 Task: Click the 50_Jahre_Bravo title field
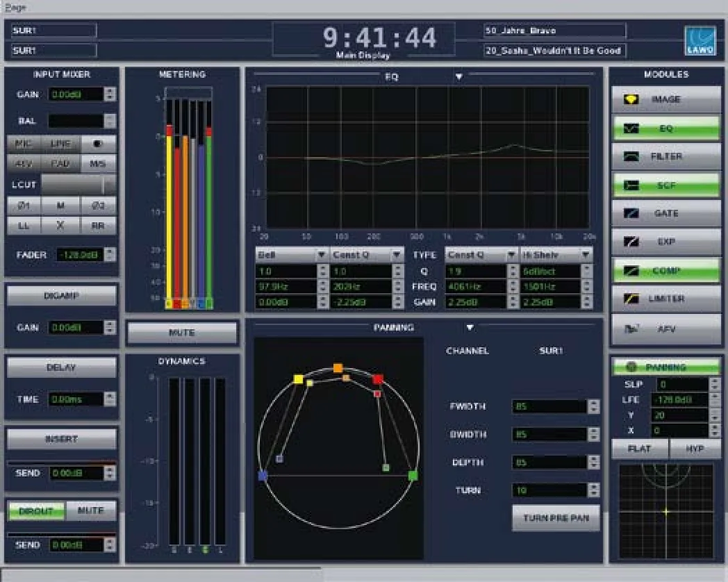(x=555, y=31)
